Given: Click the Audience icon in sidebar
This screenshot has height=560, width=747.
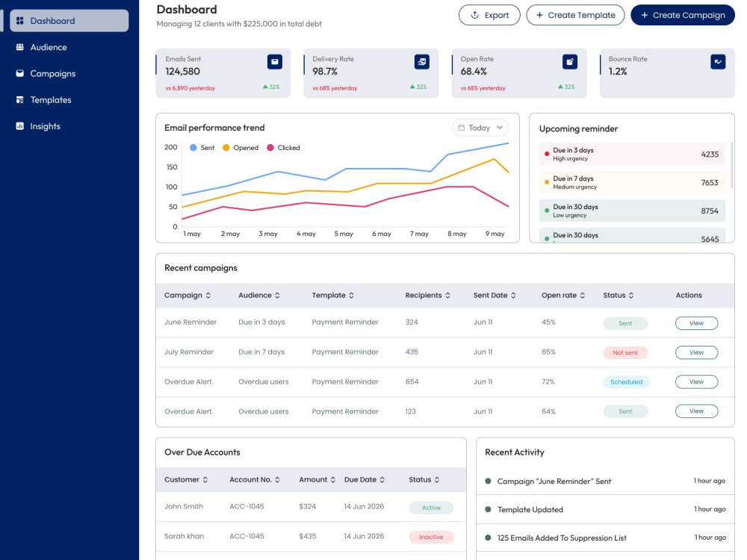Looking at the screenshot, I should (19, 47).
